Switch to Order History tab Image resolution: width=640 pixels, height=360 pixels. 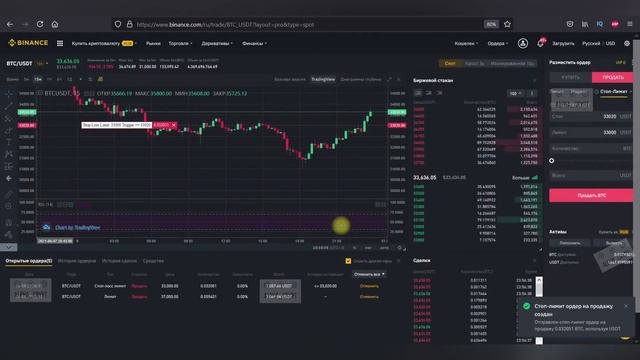click(77, 261)
